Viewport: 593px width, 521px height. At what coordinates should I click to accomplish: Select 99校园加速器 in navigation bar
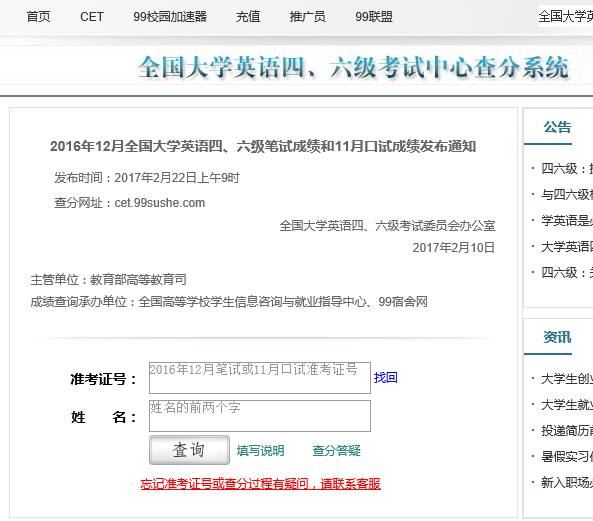[170, 17]
